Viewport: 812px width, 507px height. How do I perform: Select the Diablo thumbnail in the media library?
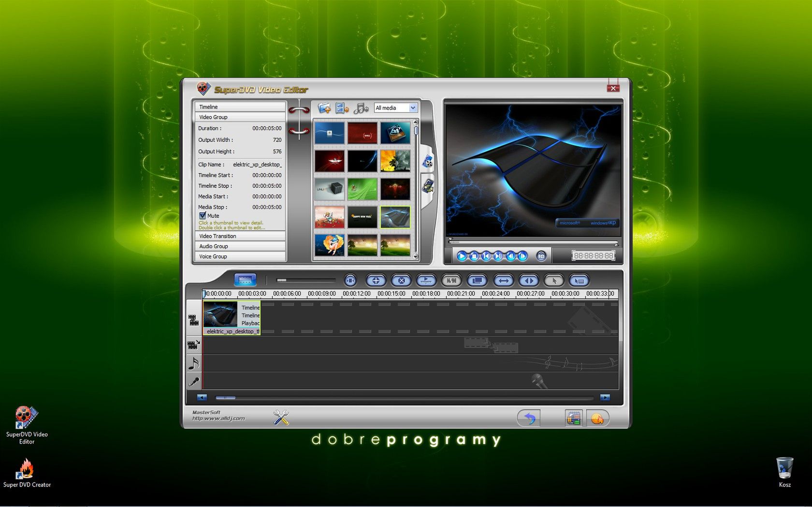(x=395, y=189)
